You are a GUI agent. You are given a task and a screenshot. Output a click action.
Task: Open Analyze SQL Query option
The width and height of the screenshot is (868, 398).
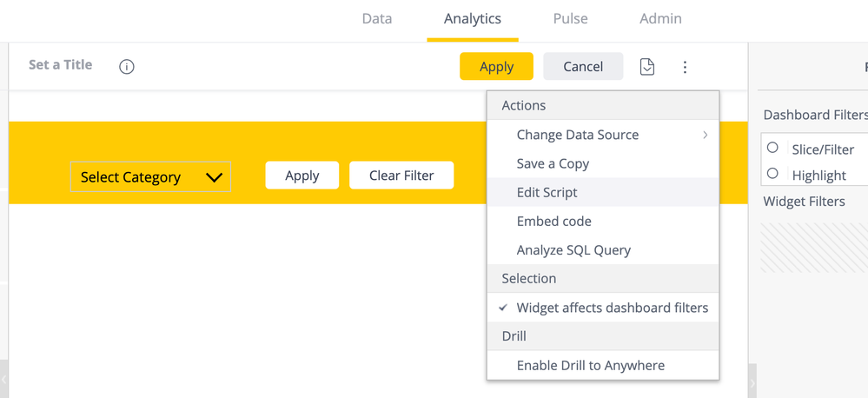tap(573, 250)
